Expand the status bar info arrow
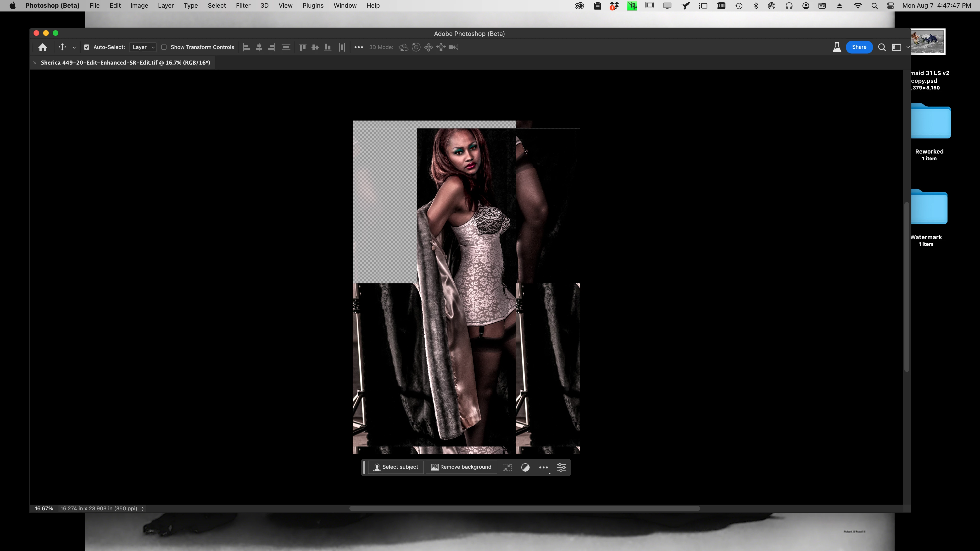Image resolution: width=980 pixels, height=551 pixels. pos(143,509)
